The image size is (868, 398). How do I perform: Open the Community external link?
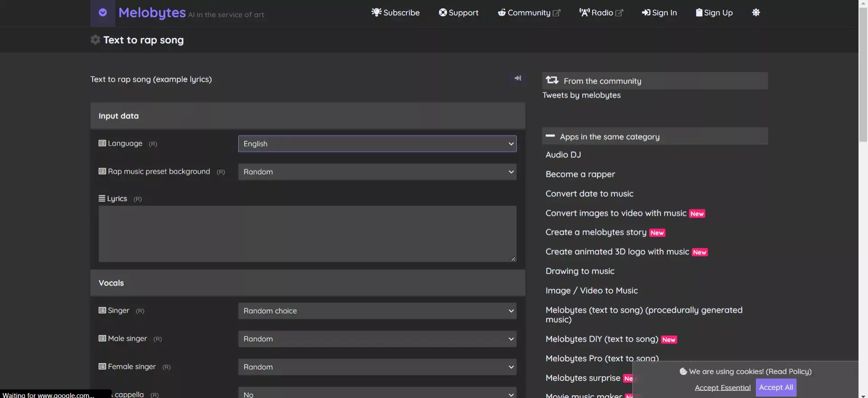tap(529, 13)
